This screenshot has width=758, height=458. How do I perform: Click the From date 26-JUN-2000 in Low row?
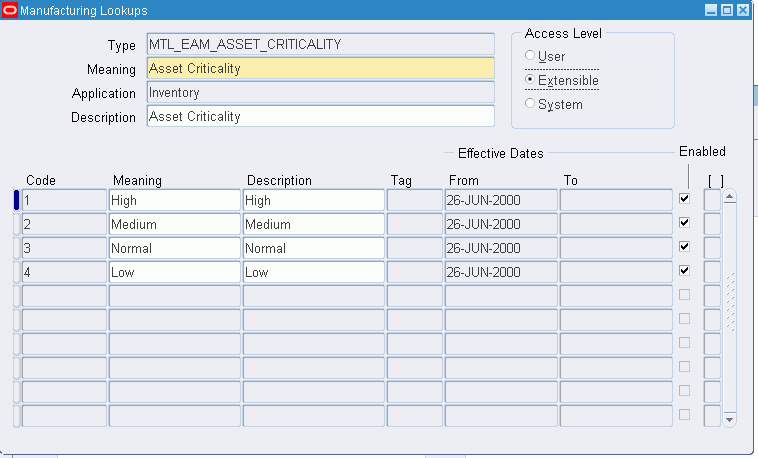pyautogui.click(x=501, y=272)
